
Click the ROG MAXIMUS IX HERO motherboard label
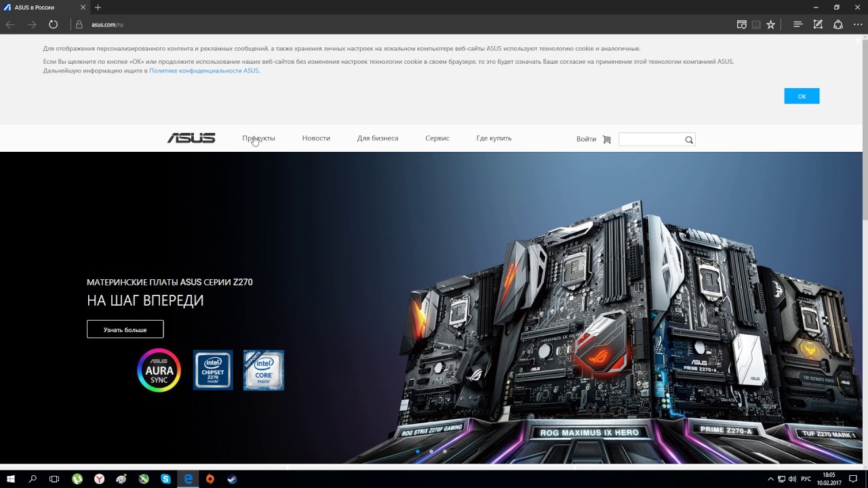tap(589, 432)
